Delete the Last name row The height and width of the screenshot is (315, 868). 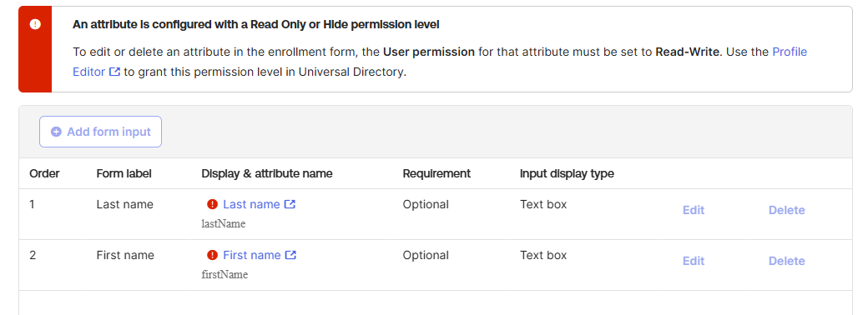786,210
